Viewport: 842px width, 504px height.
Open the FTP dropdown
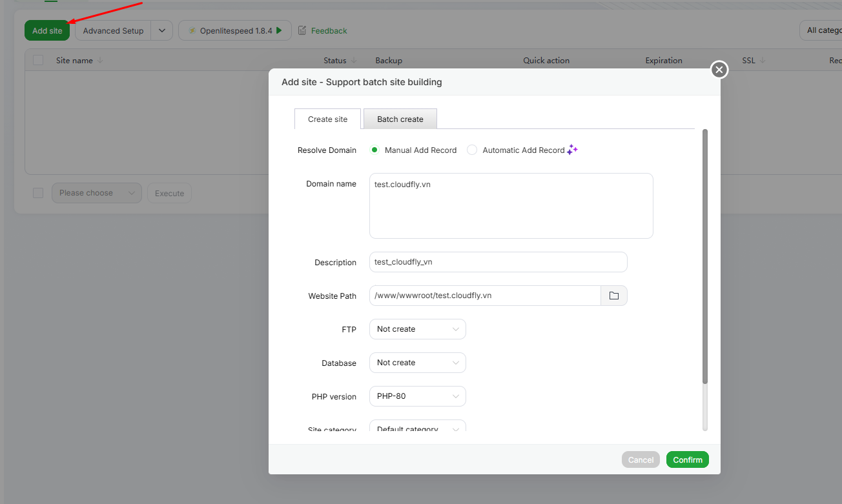click(x=417, y=329)
